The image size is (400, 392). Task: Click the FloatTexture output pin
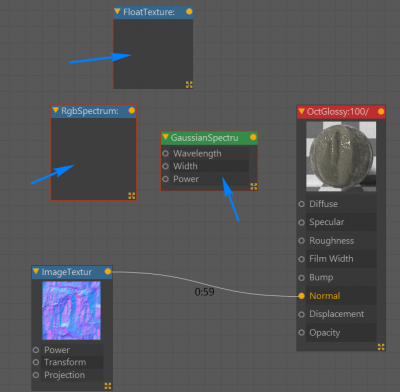click(189, 12)
